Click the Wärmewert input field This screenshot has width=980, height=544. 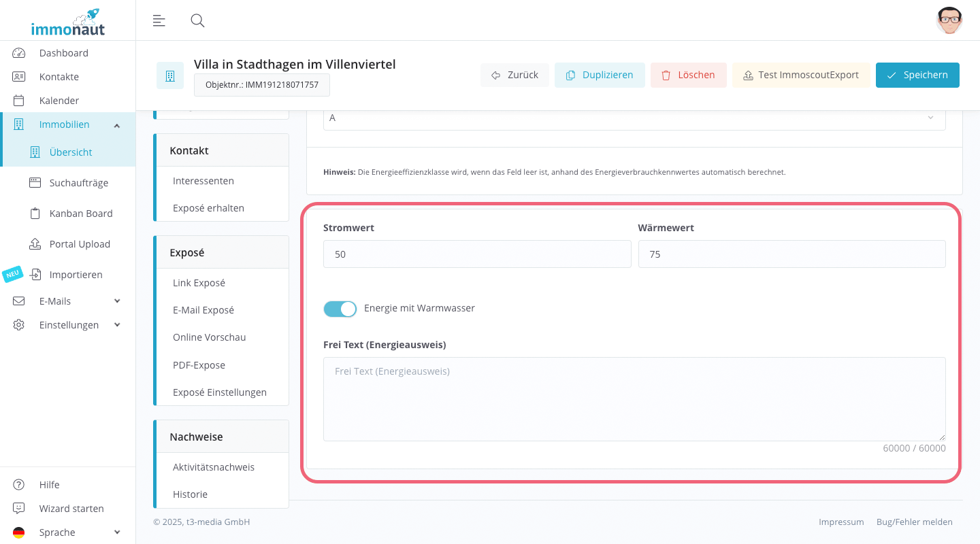click(x=792, y=254)
